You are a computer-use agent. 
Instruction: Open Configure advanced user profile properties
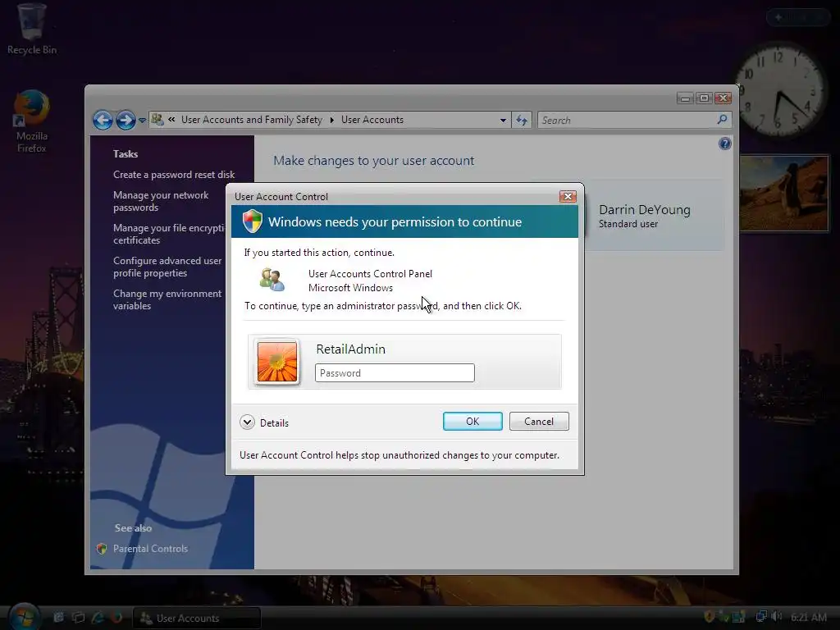[x=167, y=267]
